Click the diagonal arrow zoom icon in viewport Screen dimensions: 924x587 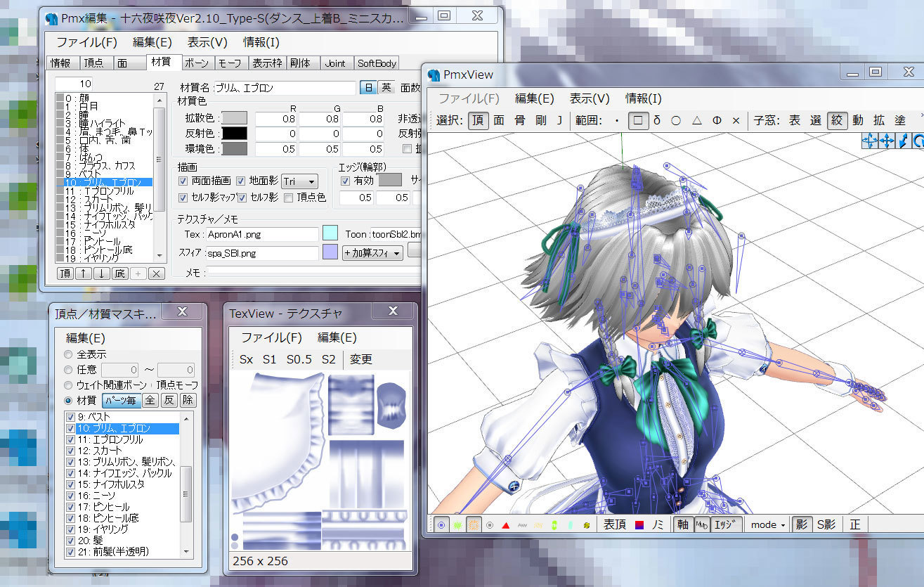[903, 141]
